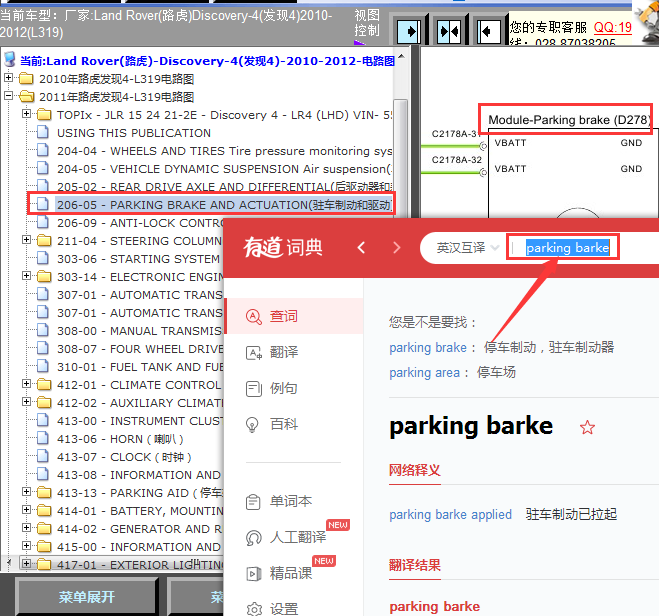Expand the TOPIx - JLR 15 24 21-2E node
The image size is (659, 616).
[x=26, y=114]
